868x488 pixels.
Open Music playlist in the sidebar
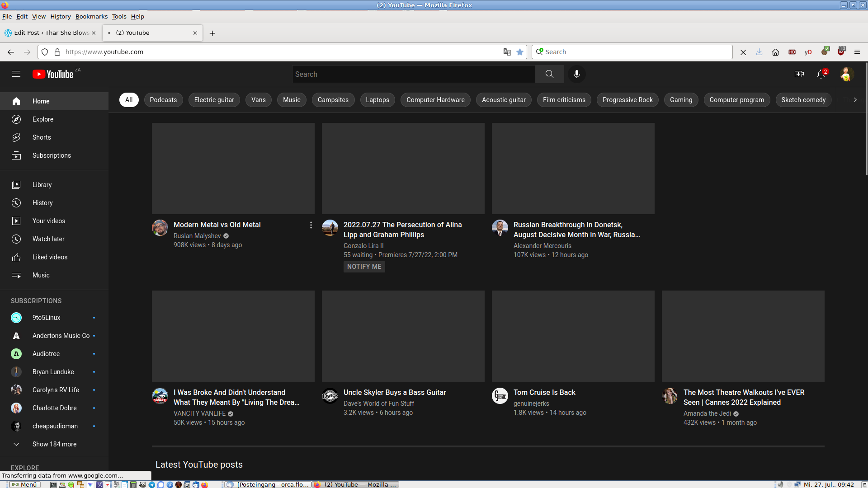pos(54,275)
